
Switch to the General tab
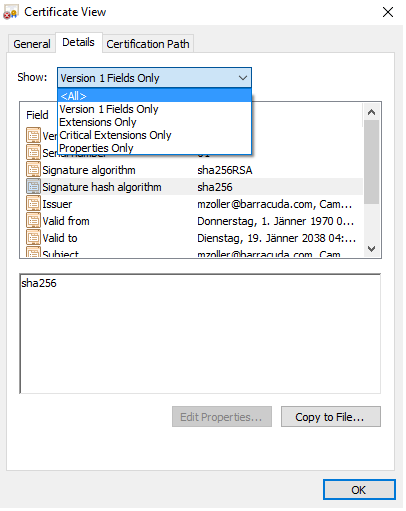coord(32,44)
